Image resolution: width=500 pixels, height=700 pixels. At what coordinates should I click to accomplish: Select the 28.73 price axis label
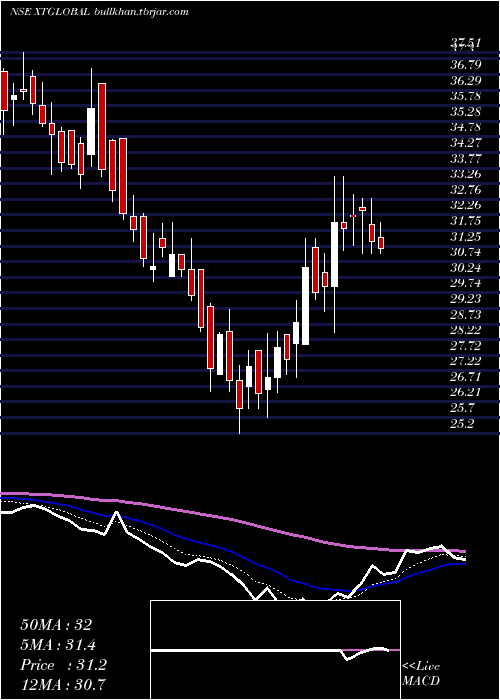465,315
